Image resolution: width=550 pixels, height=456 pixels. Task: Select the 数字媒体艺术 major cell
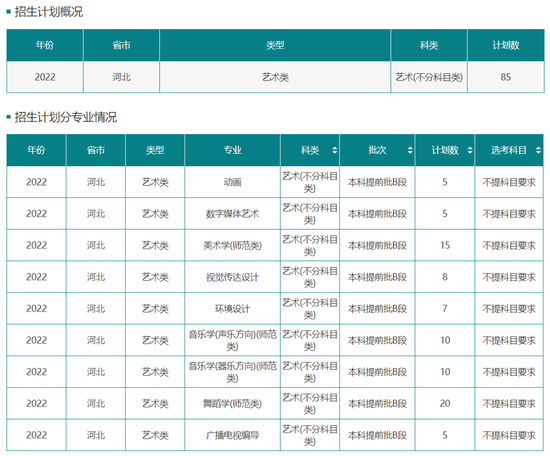(x=233, y=214)
